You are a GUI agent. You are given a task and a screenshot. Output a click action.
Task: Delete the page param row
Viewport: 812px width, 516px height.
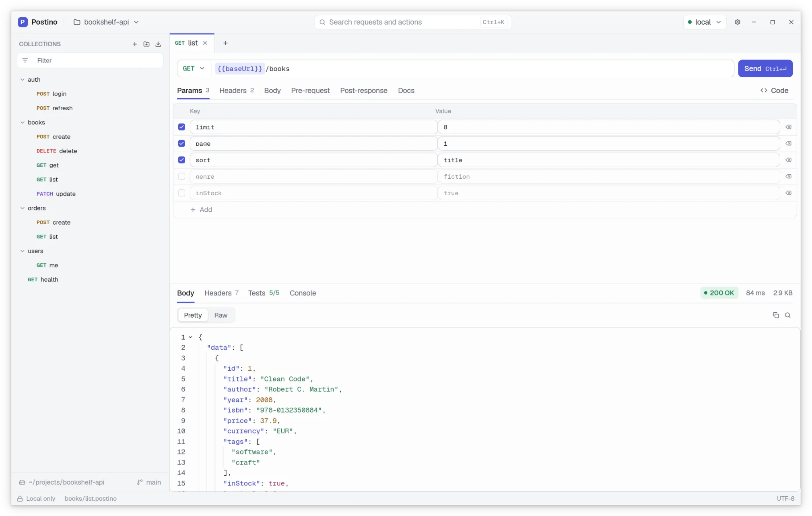(789, 144)
